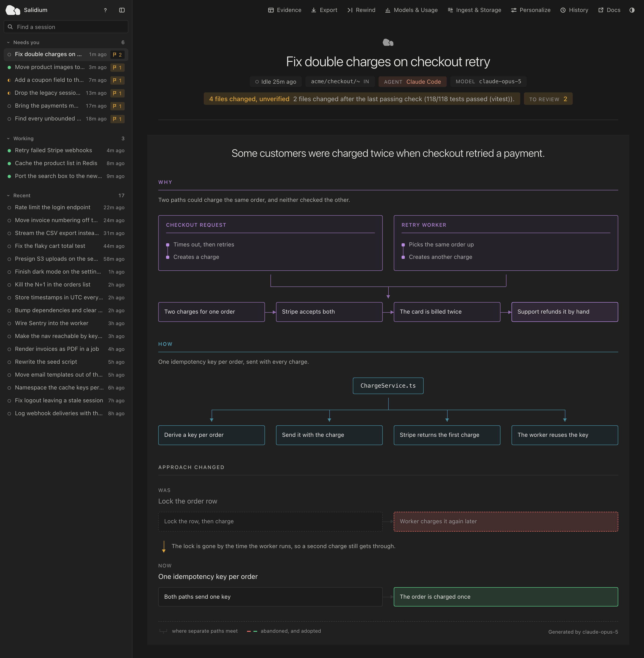Open Models & Usage
644x658 pixels.
411,10
